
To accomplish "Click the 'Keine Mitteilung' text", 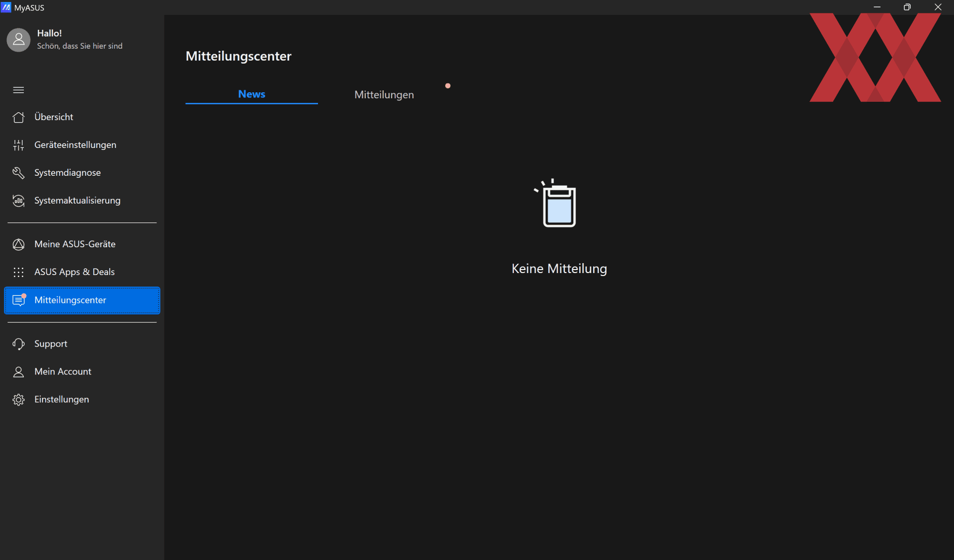I will (x=559, y=269).
